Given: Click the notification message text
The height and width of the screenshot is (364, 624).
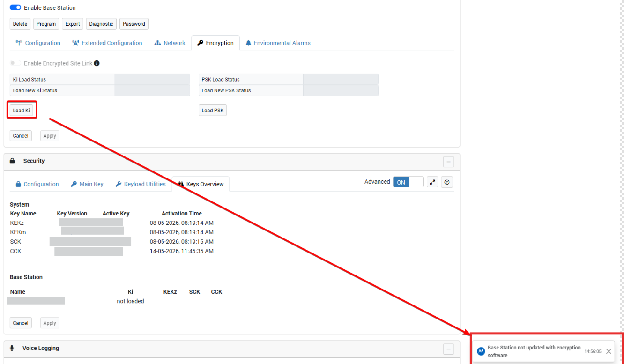Looking at the screenshot, I should point(534,351).
